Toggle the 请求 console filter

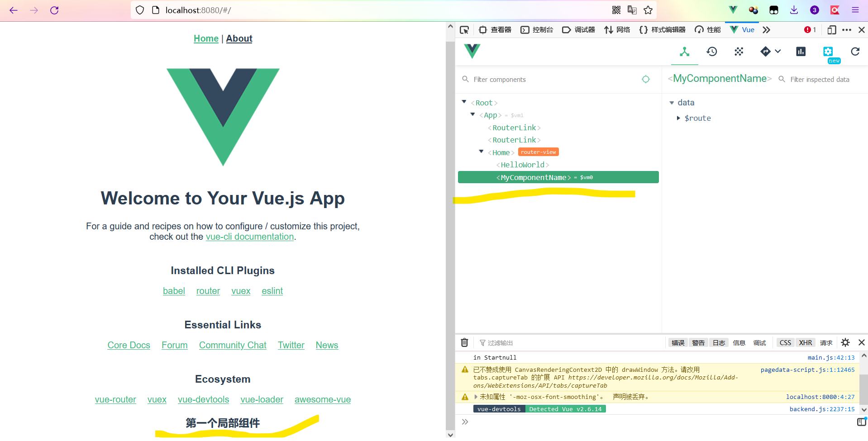pos(826,343)
